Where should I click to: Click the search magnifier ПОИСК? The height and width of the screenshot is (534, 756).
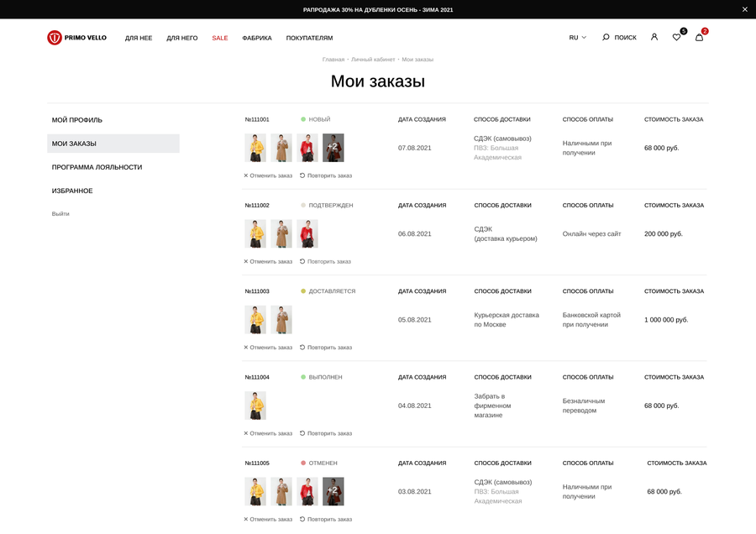(619, 37)
